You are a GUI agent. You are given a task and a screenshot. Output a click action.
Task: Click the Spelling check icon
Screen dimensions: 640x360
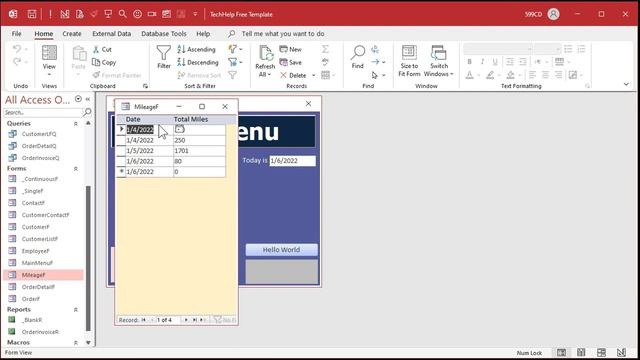325,62
